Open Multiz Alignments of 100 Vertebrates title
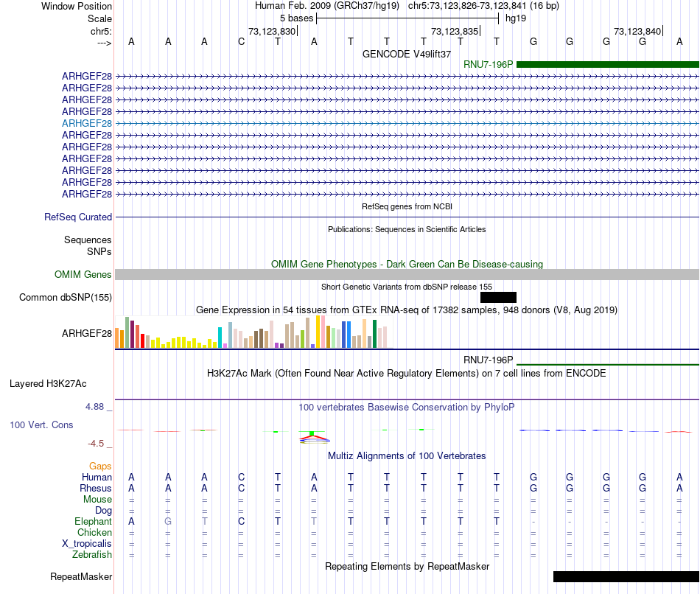The height and width of the screenshot is (594, 700). [x=407, y=456]
